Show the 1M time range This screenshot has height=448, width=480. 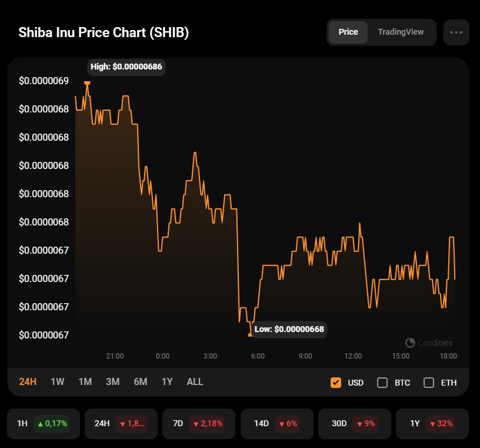tap(85, 381)
